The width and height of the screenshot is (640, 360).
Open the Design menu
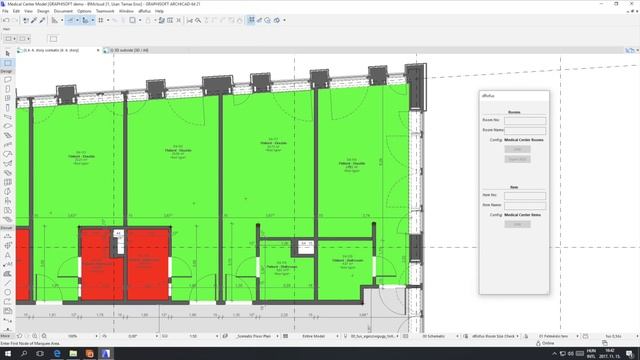pyautogui.click(x=43, y=11)
